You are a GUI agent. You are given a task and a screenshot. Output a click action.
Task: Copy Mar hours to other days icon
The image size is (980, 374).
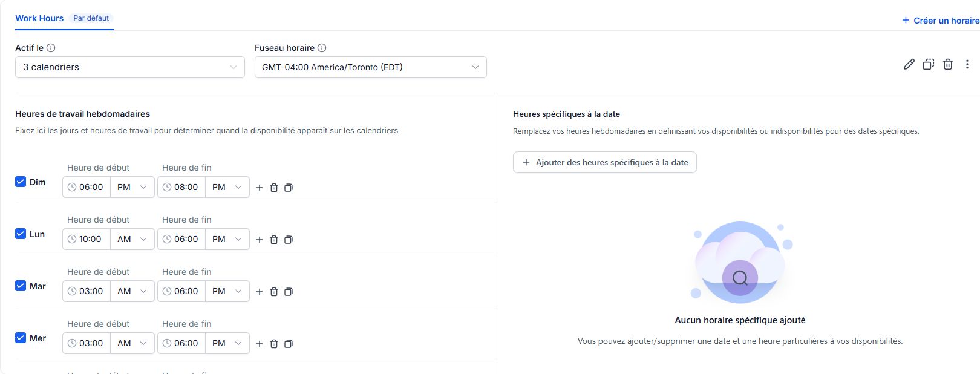pyautogui.click(x=289, y=292)
